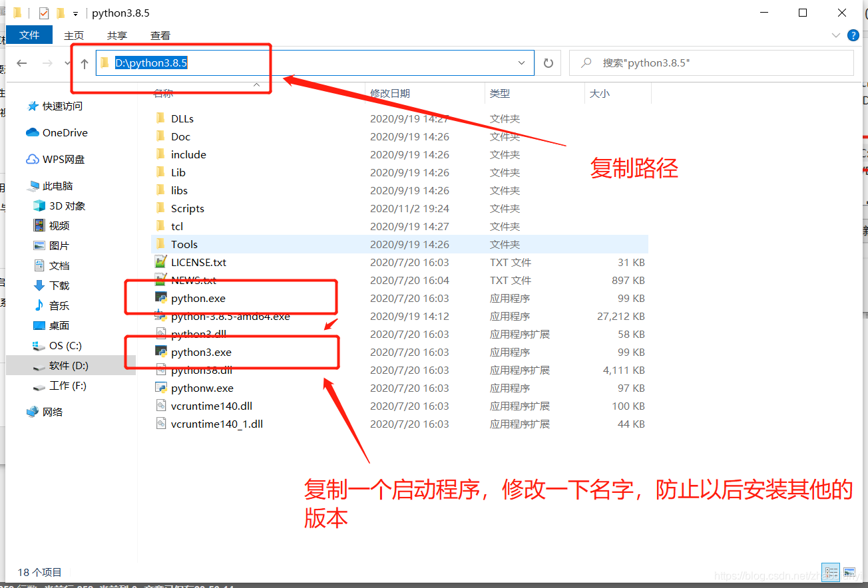Select the LICENSE.txt file icon
The image size is (868, 588).
(x=160, y=262)
